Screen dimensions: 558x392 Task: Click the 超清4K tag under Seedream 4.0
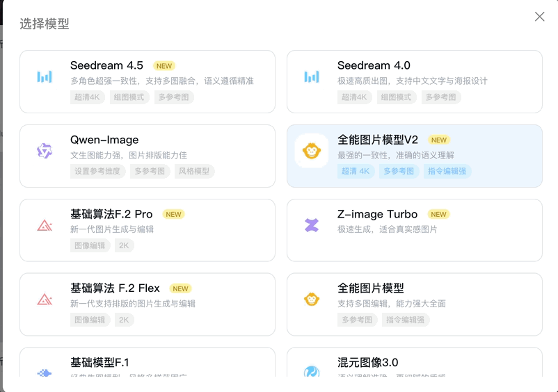(x=354, y=97)
